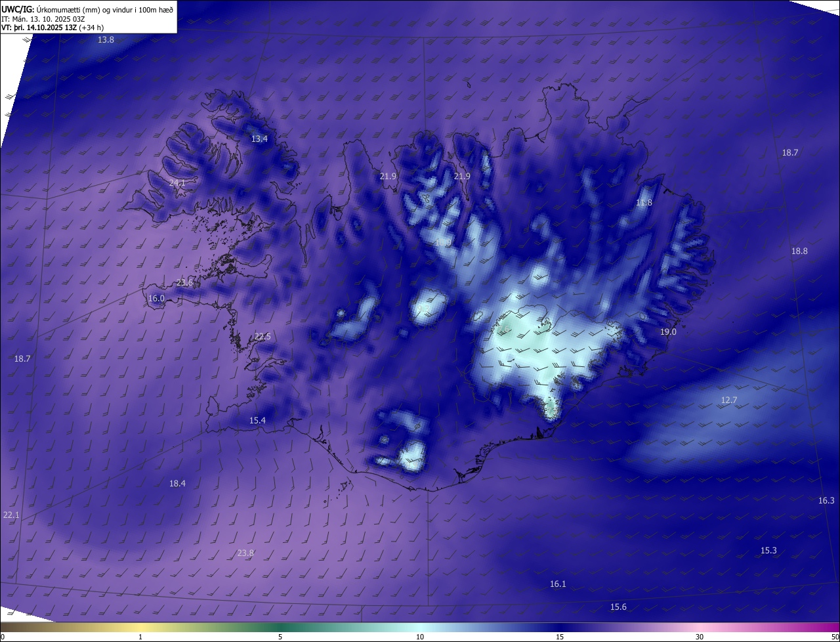This screenshot has height=642, width=840.
Task: Click the 15.6 value label
Action: tap(618, 607)
